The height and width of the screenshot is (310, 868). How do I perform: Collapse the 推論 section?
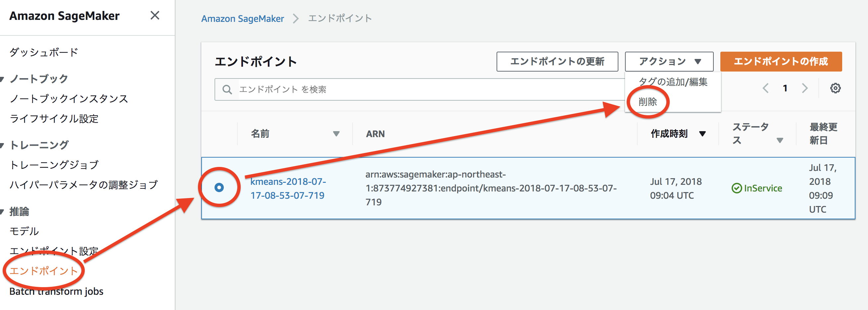(2, 212)
